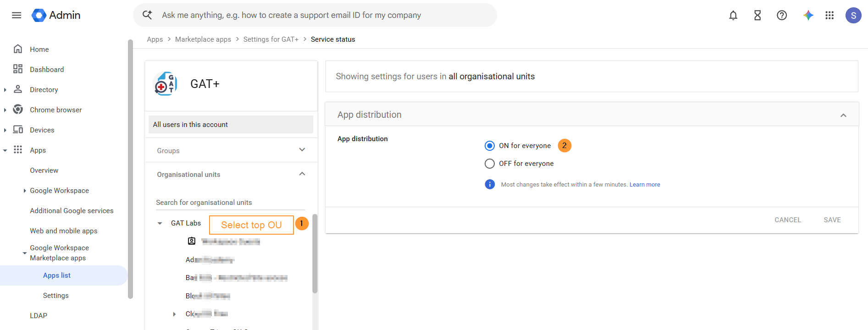868x330 pixels.
Task: Expand the Directory section in the sidebar
Action: point(5,90)
